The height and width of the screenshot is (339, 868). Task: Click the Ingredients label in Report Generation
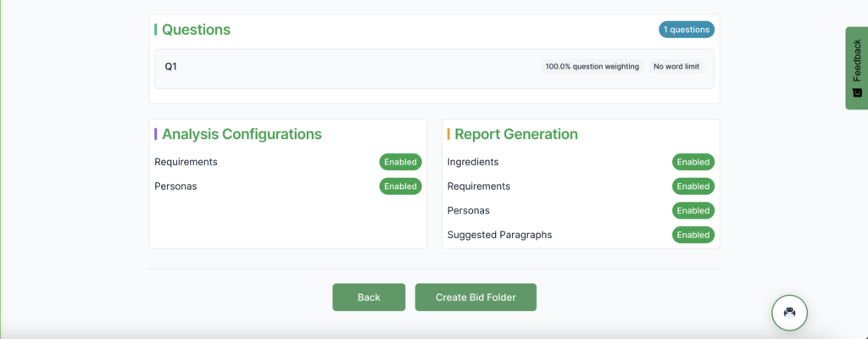[472, 162]
